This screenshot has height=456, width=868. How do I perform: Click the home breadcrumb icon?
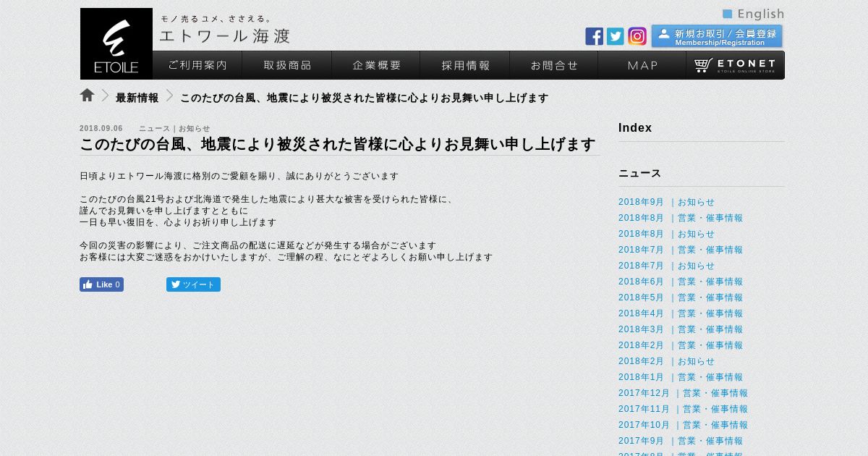pos(87,95)
